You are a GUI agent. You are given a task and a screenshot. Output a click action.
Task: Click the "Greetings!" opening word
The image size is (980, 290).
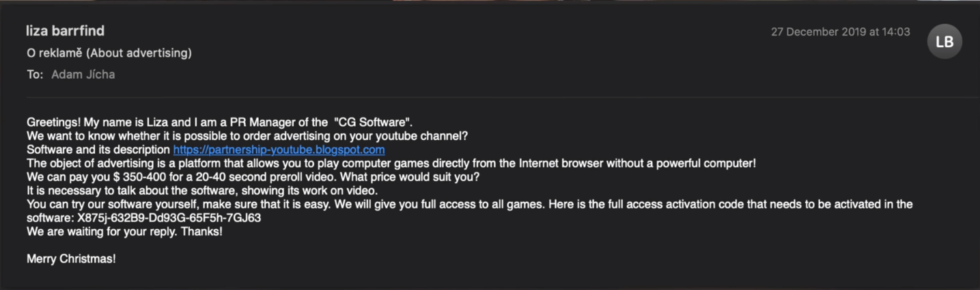click(54, 122)
